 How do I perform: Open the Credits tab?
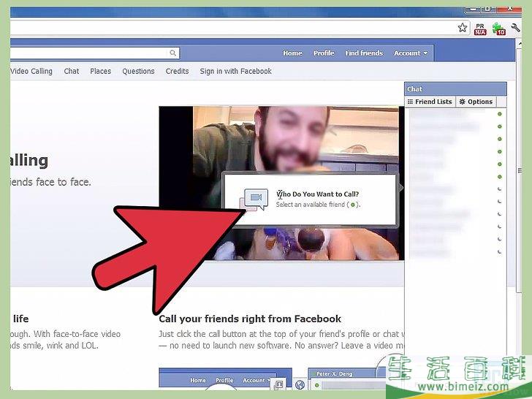tap(177, 72)
